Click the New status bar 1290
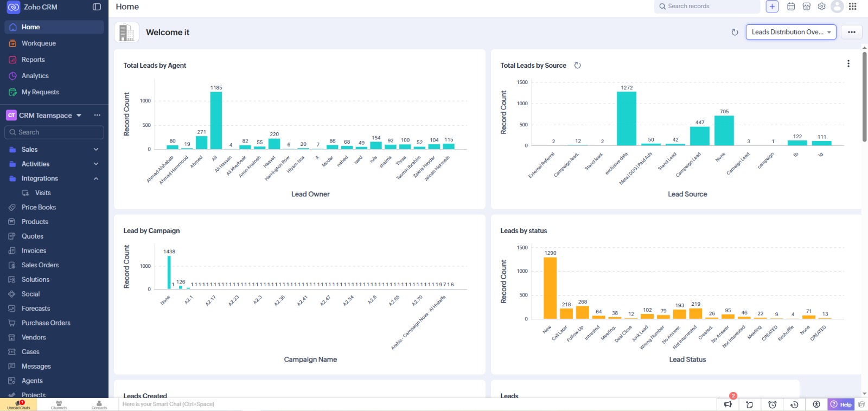Viewport: 868px width, 411px height. pyautogui.click(x=550, y=288)
